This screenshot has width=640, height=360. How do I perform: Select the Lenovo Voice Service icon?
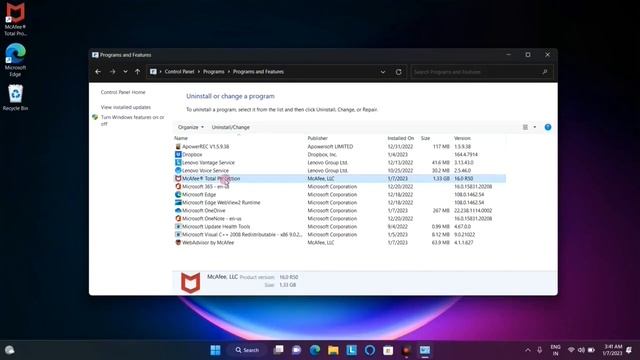pyautogui.click(x=178, y=171)
